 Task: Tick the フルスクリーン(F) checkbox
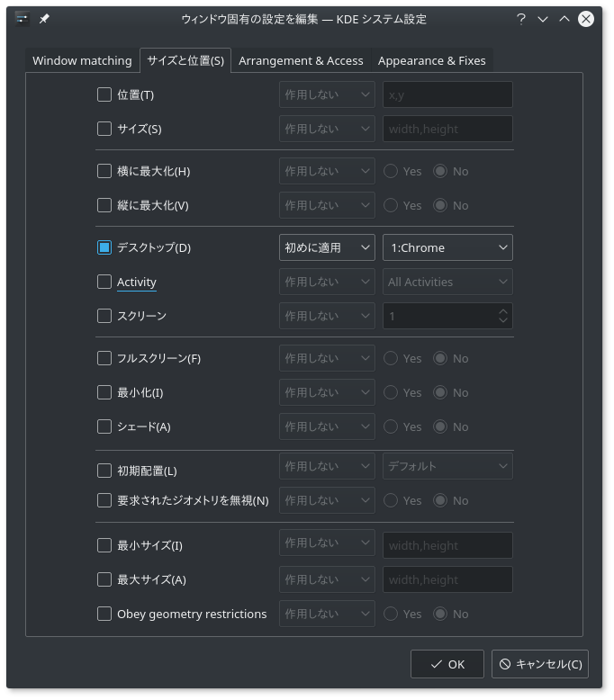[104, 358]
